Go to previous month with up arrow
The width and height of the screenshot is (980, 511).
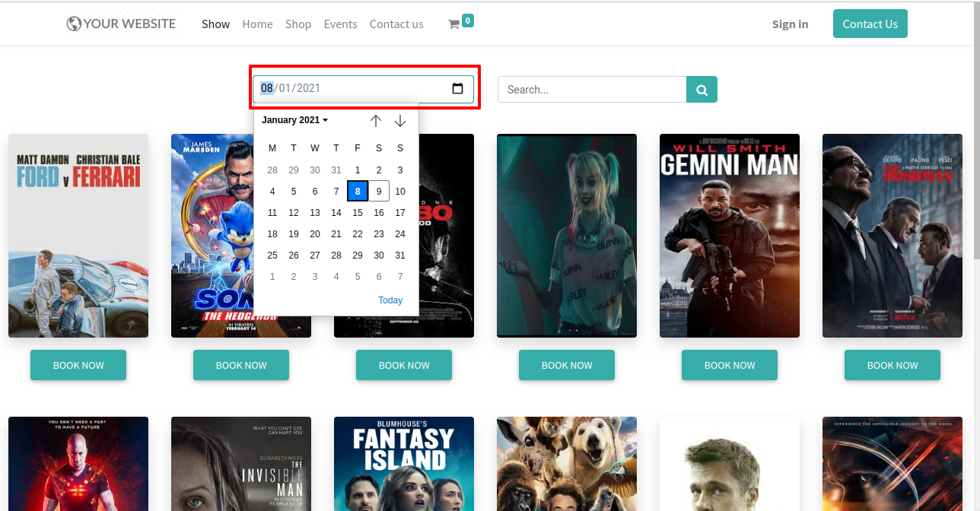[376, 121]
